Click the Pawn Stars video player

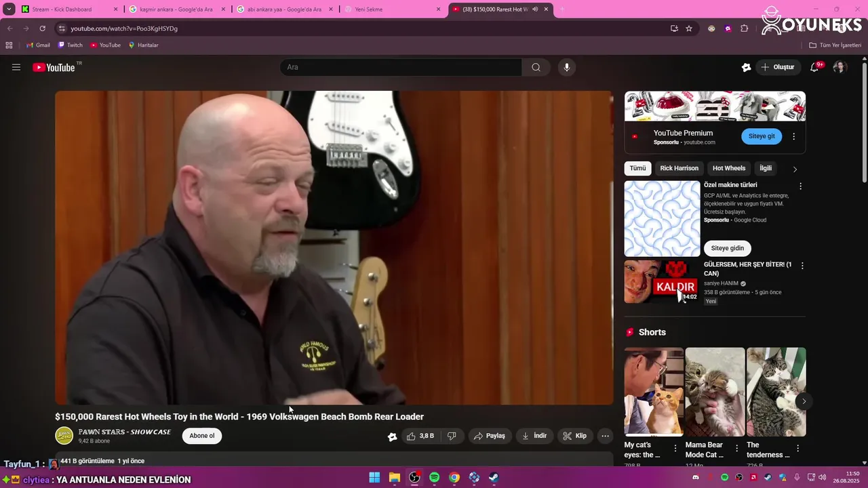coord(334,247)
